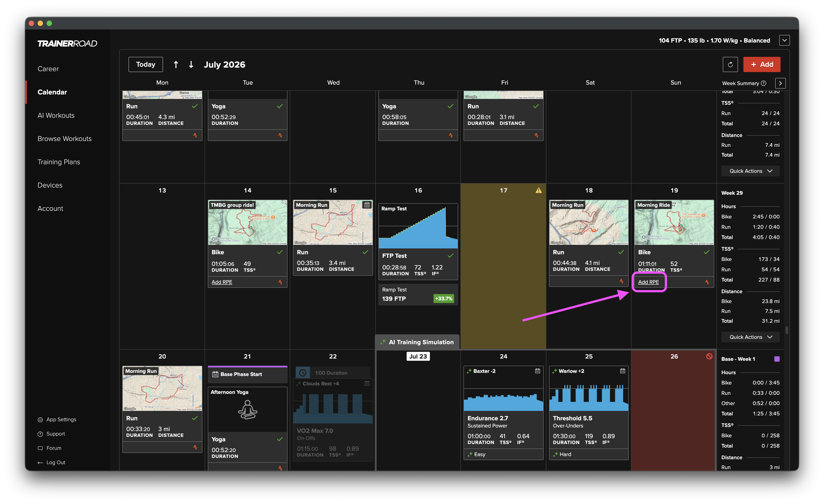The height and width of the screenshot is (504, 824).
Task: Open Quick Actions above Week 29
Action: pyautogui.click(x=750, y=171)
